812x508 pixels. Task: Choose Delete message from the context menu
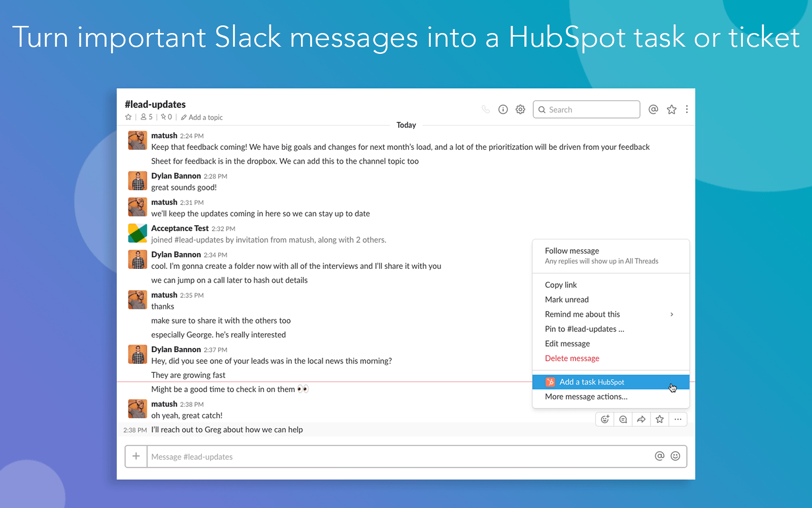(x=572, y=358)
